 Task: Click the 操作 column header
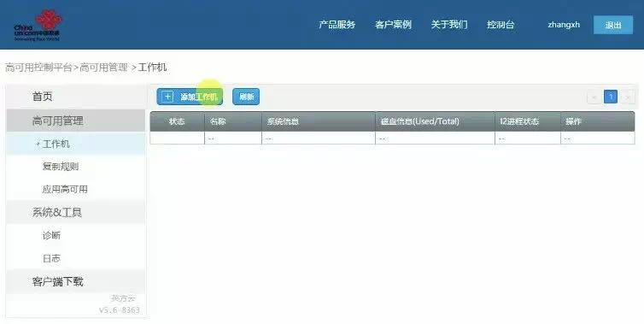click(598, 121)
